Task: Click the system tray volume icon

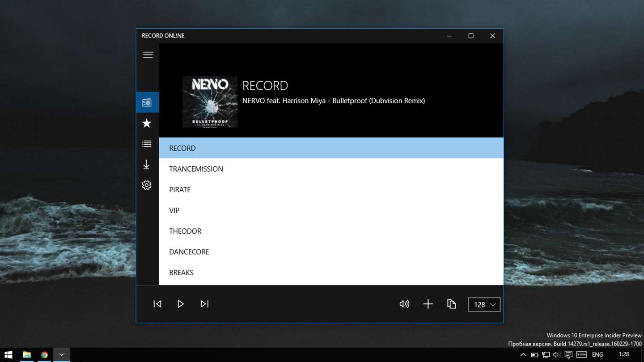Action: (557, 355)
